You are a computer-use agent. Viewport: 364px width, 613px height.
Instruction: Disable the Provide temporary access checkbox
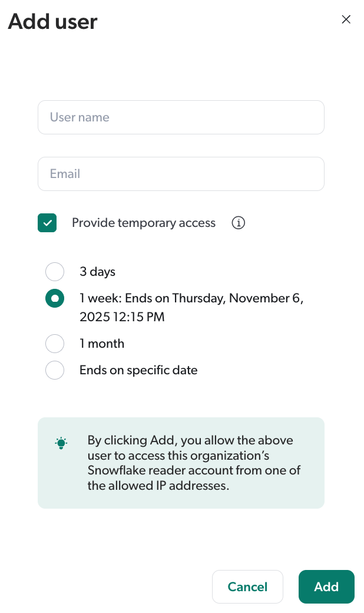tap(47, 223)
